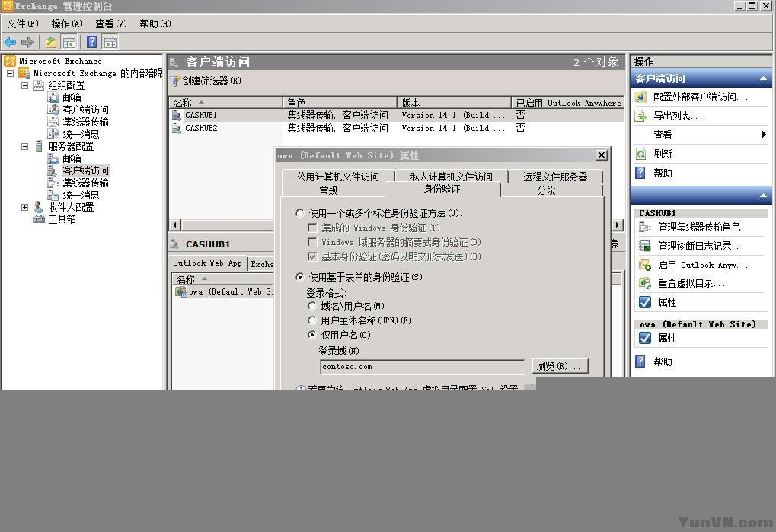
Task: Select 使用一个或多个标准身份验证方法 radio button
Action: pos(300,213)
